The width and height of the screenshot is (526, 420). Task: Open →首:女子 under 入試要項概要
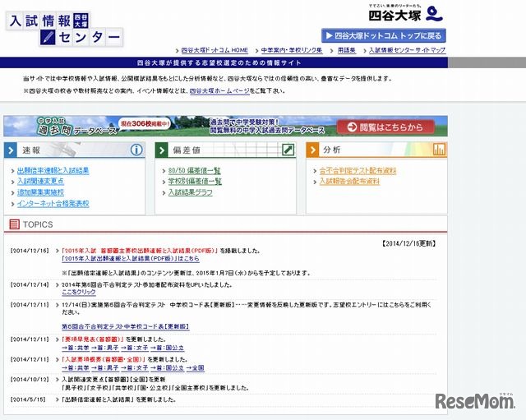135,368
